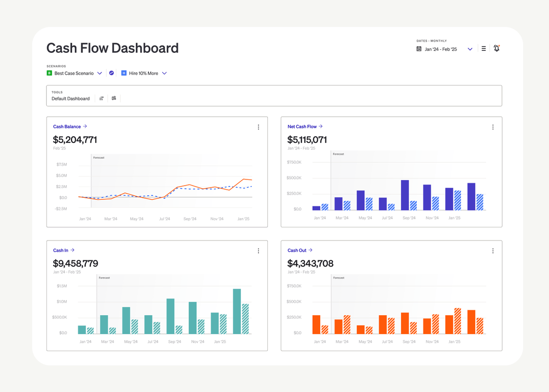This screenshot has width=549, height=392.
Task: Open the Cash In card options menu
Action: (x=258, y=251)
